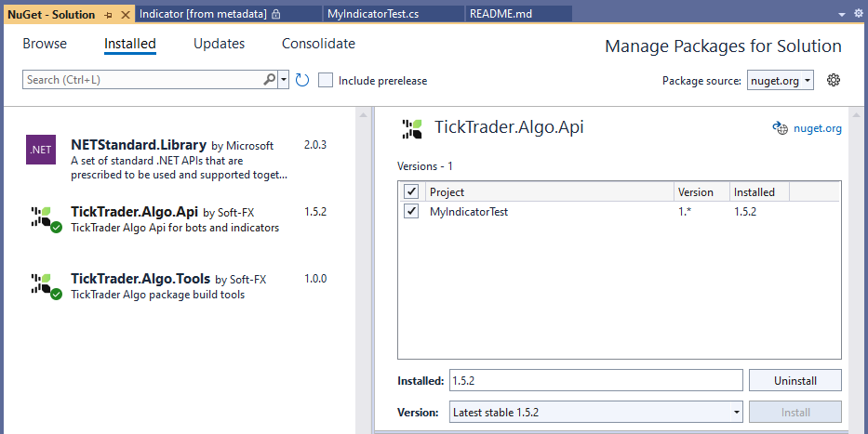
Task: Click version 2.0.3 of NETStandard.Library
Action: [315, 145]
